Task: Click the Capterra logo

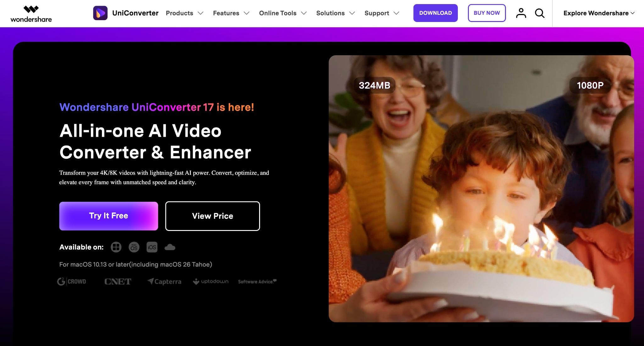Action: tap(164, 282)
